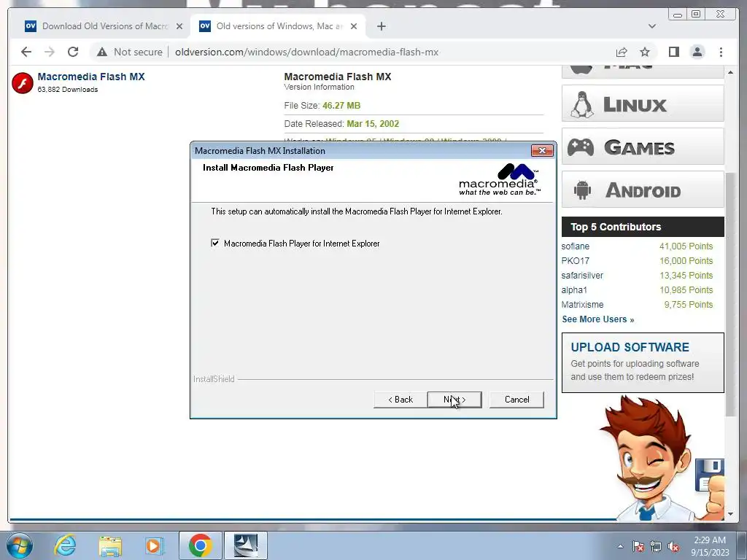Click the share page icon in address bar
747x560 pixels.
click(622, 52)
